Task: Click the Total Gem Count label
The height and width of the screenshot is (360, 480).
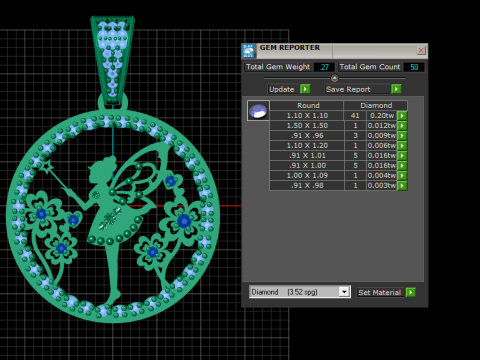Action: [370, 67]
